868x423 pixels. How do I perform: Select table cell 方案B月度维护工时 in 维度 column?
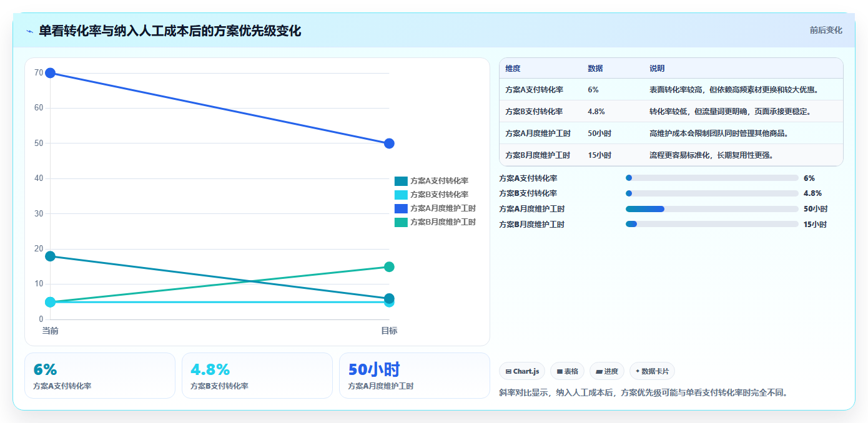538,155
